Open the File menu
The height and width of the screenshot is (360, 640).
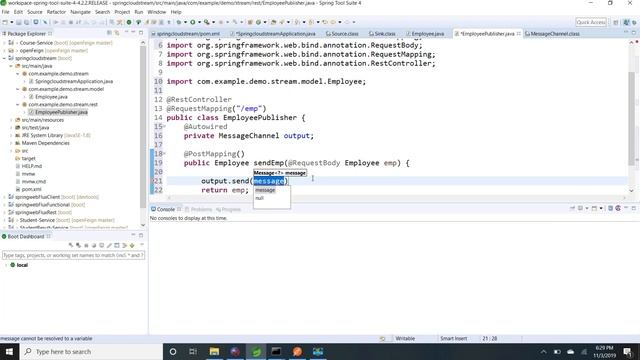6,12
